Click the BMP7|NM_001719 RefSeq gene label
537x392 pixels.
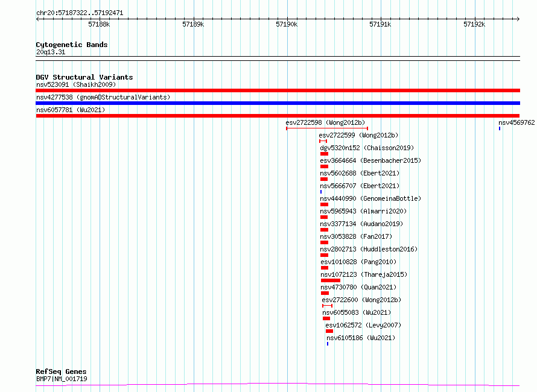(x=62, y=379)
